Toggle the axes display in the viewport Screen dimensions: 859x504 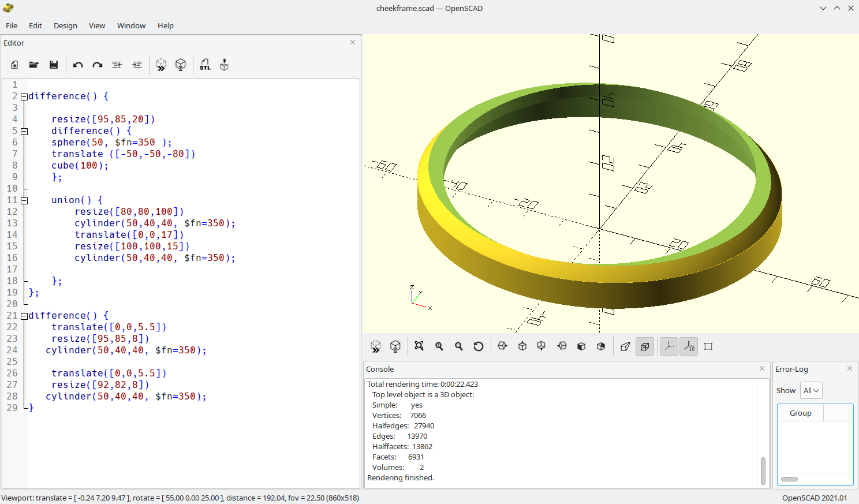point(668,346)
